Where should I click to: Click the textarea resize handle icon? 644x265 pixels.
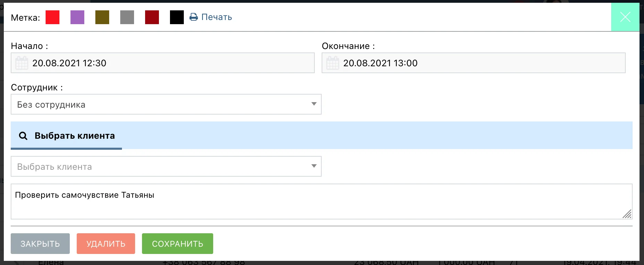point(627,214)
